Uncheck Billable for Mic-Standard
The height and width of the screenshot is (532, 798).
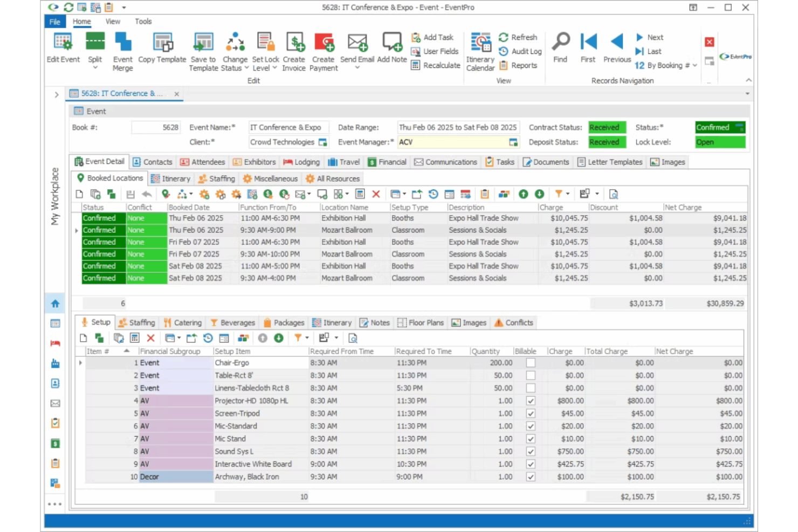[x=531, y=426]
